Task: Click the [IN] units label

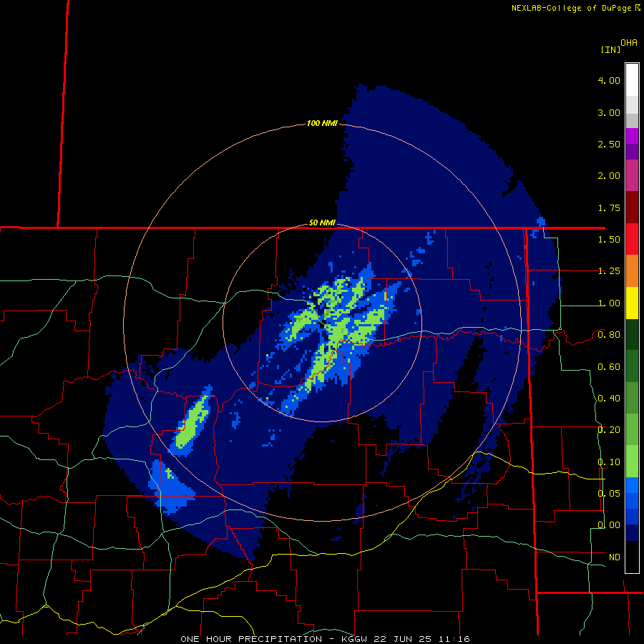Action: (610, 49)
